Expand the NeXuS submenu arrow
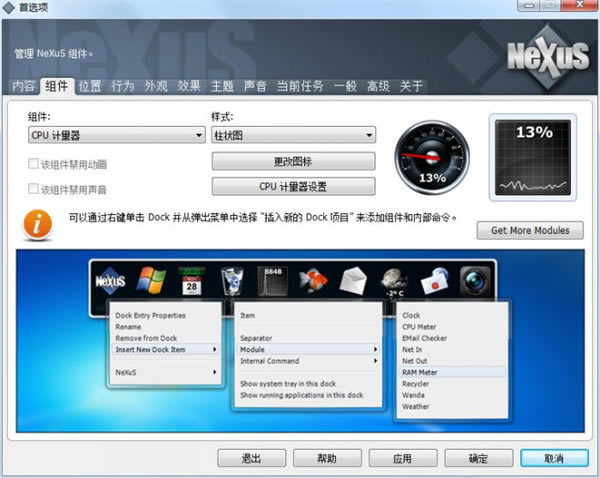Viewport: 600px width, 478px height. pyautogui.click(x=215, y=372)
